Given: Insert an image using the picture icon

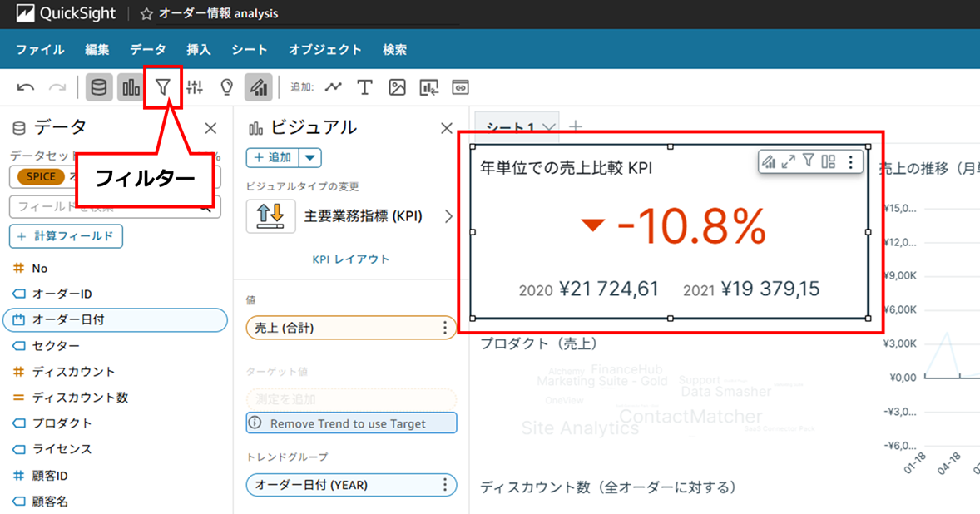Looking at the screenshot, I should pyautogui.click(x=397, y=87).
